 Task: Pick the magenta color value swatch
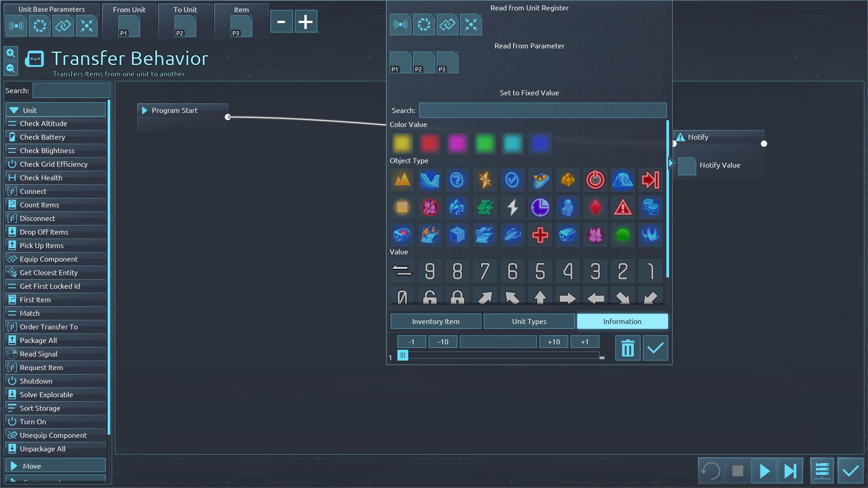(x=457, y=144)
